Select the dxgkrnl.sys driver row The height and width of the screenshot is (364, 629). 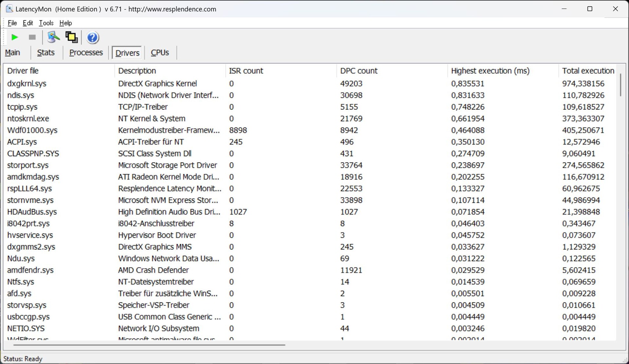tap(27, 84)
